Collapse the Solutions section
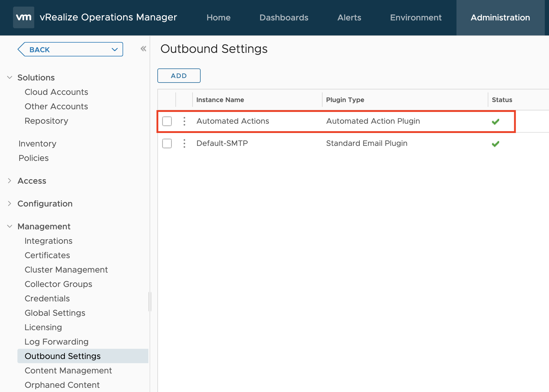This screenshot has width=549, height=392. (x=10, y=77)
